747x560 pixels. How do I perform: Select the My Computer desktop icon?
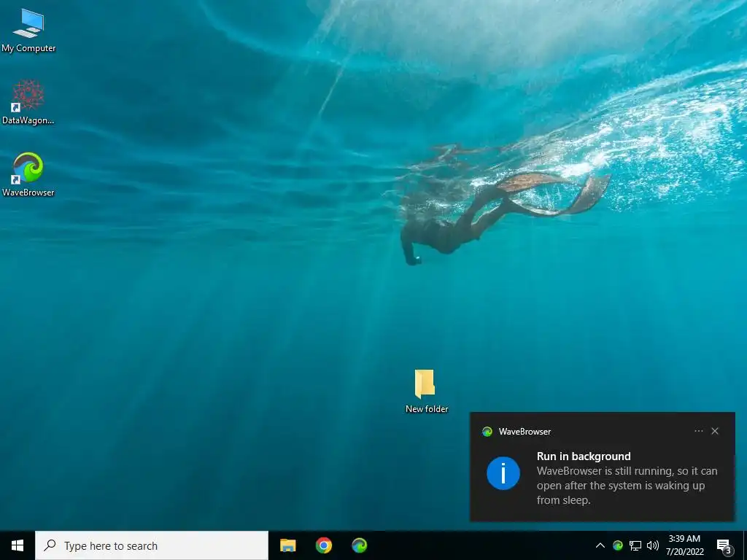click(x=28, y=31)
